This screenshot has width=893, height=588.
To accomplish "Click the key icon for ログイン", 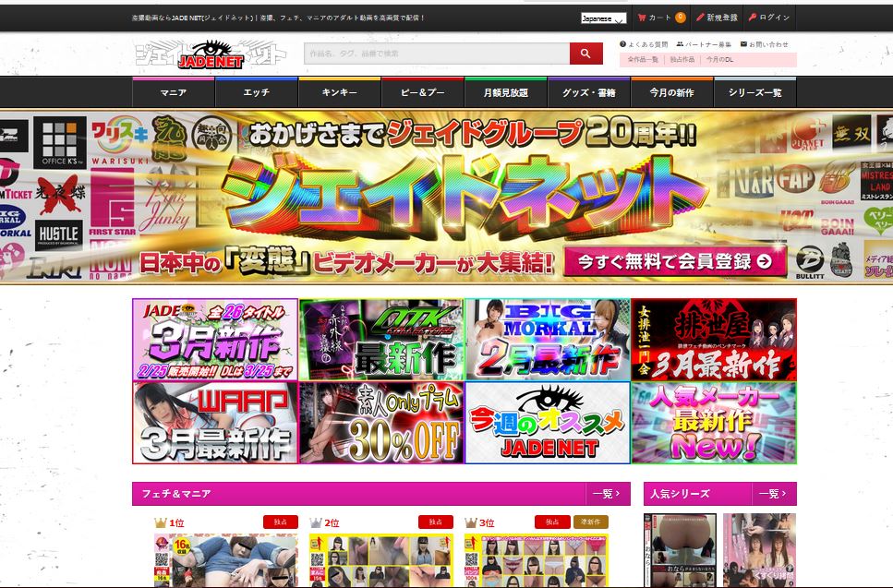I will [753, 18].
